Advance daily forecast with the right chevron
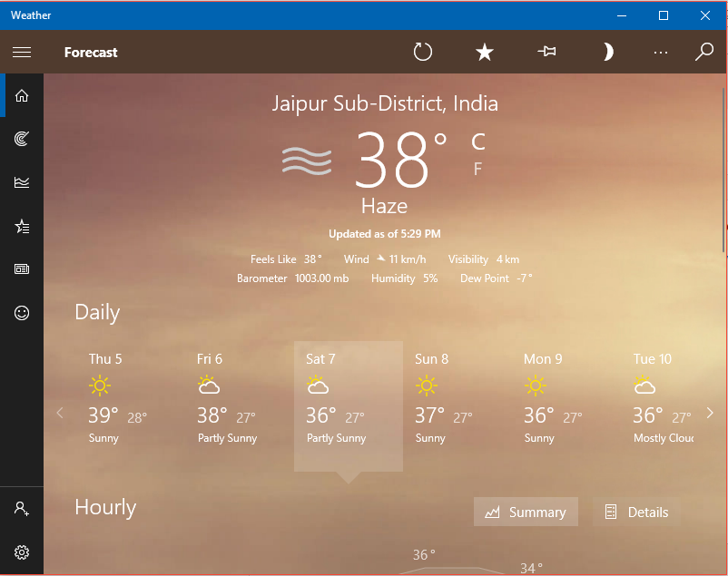 (x=710, y=413)
